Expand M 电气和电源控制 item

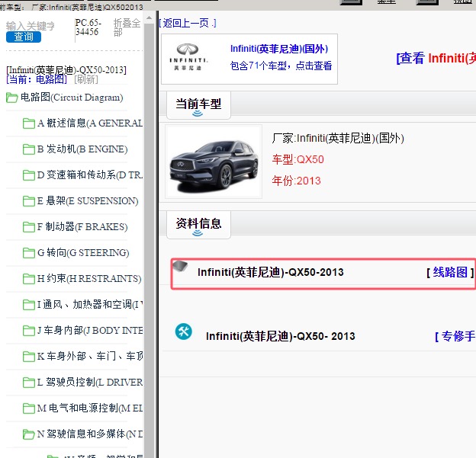point(90,408)
